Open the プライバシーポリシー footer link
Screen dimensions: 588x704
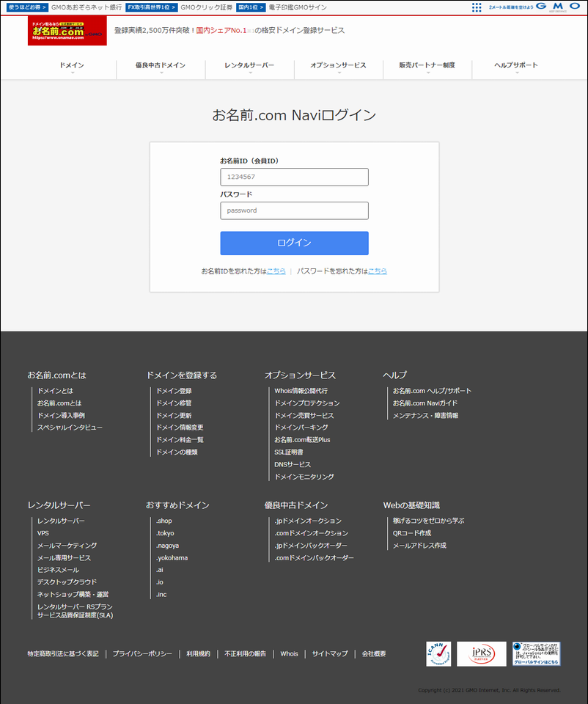(x=142, y=653)
